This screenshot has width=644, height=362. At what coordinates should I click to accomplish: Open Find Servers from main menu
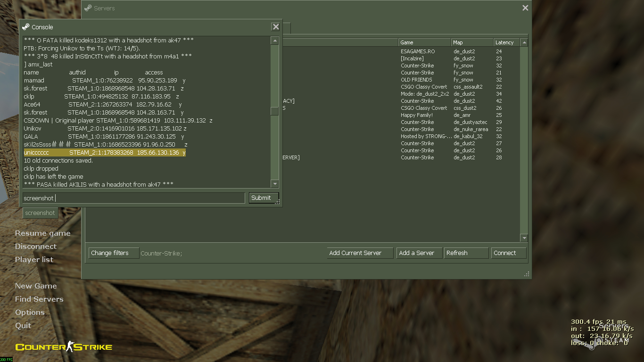pos(39,299)
